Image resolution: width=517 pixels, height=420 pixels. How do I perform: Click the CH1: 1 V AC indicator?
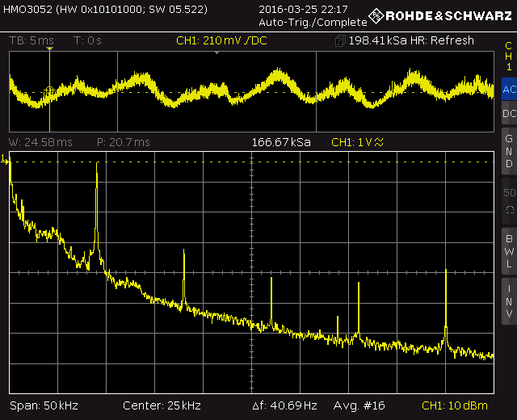point(358,142)
